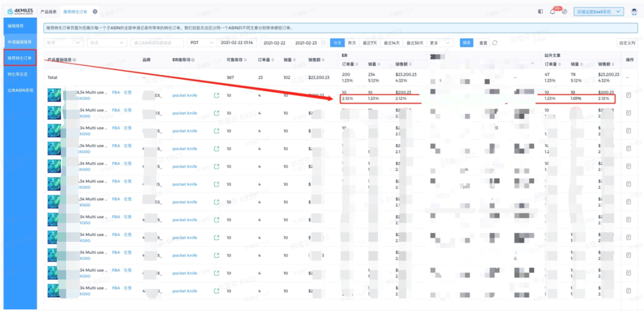The image size is (644, 311).
Task: Click the blue 搜索 button
Action: [467, 43]
